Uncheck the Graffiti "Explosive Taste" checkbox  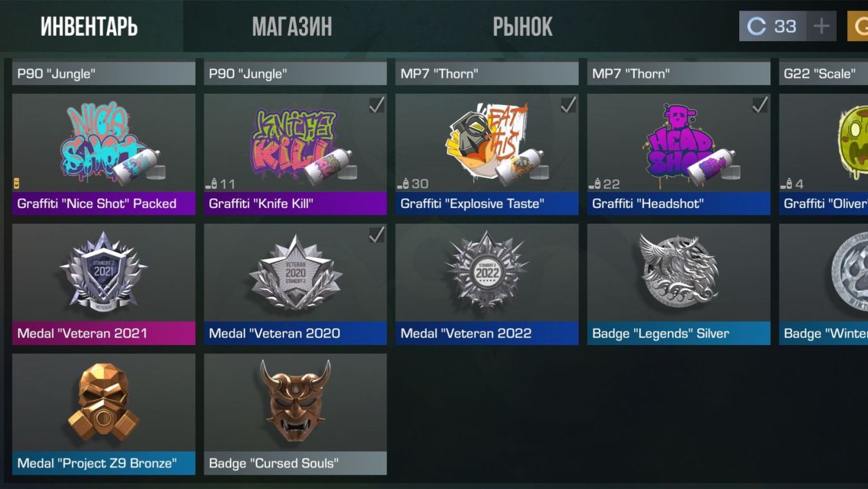(568, 105)
